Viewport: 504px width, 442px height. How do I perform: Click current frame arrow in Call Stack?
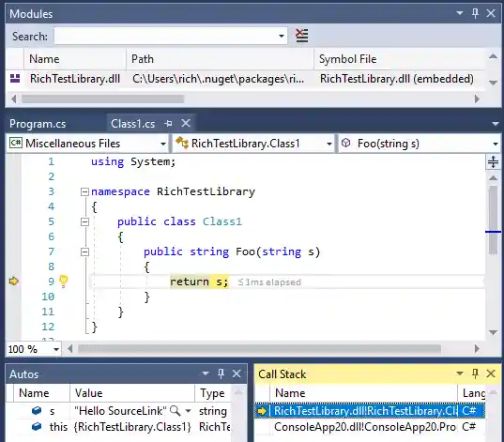coord(262,411)
